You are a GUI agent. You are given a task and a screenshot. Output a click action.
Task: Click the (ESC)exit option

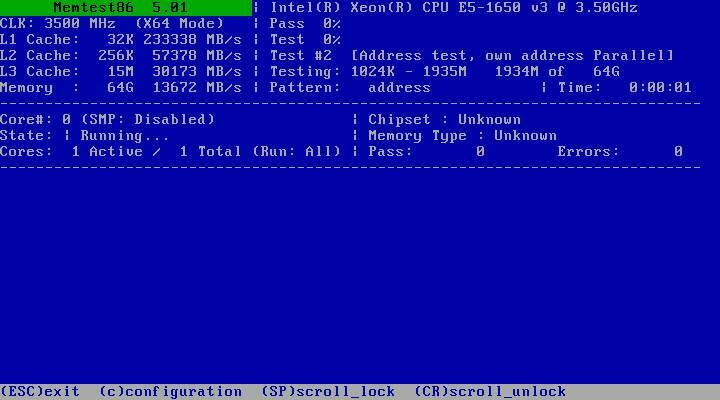(40, 392)
